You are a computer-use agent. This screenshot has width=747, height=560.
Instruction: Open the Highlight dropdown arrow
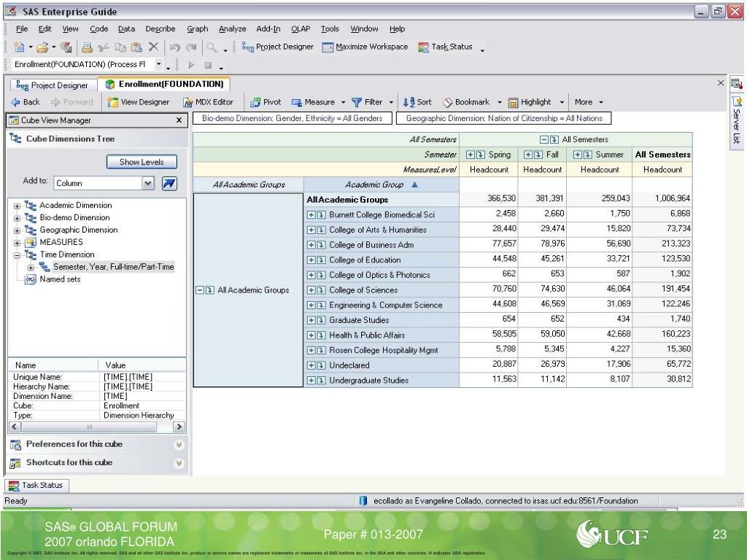pyautogui.click(x=562, y=102)
